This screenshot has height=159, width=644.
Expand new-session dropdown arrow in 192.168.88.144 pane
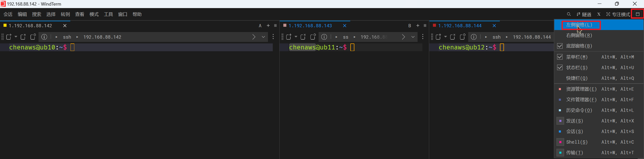446,37
